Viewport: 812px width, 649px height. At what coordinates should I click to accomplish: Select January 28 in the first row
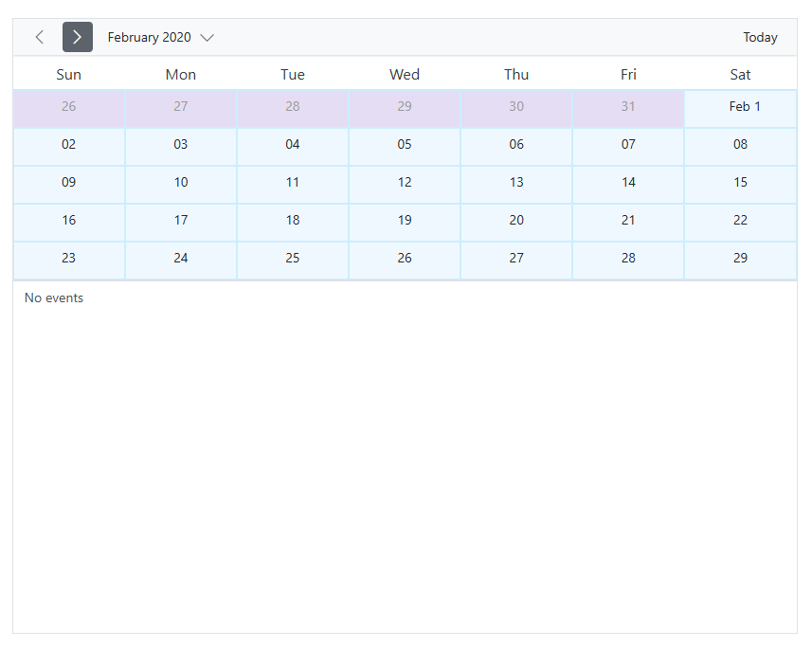tap(293, 109)
